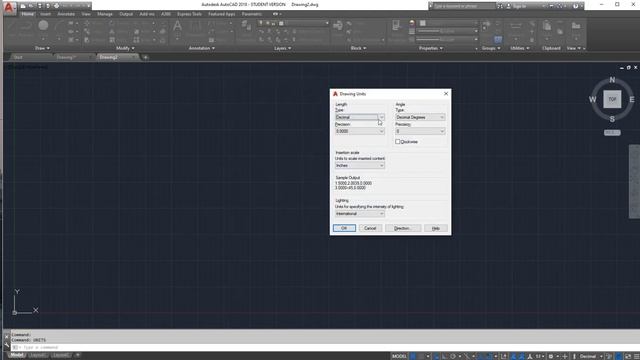Click the Match Properties icon

point(396,26)
